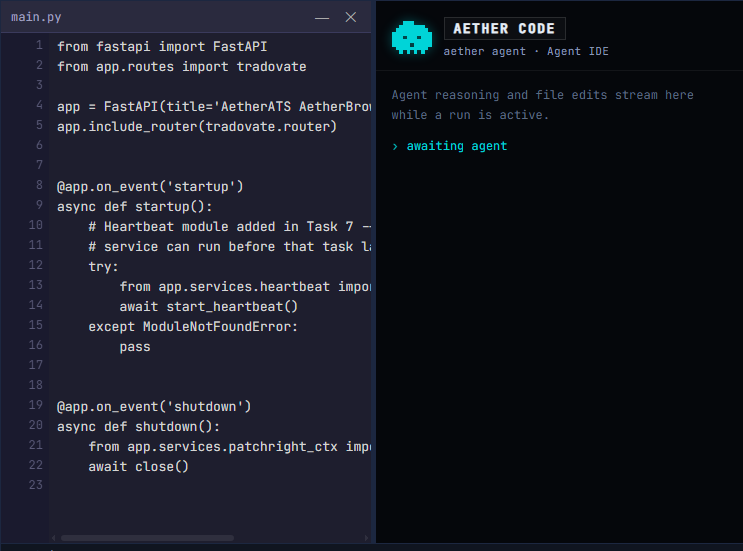743x551 pixels.
Task: Click the 'await close()' line
Action: [138, 467]
